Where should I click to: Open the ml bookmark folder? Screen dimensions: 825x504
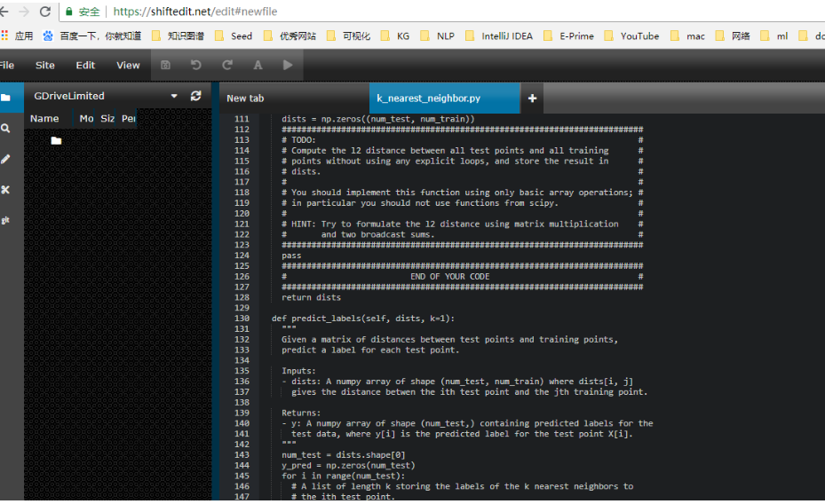[x=774, y=35]
